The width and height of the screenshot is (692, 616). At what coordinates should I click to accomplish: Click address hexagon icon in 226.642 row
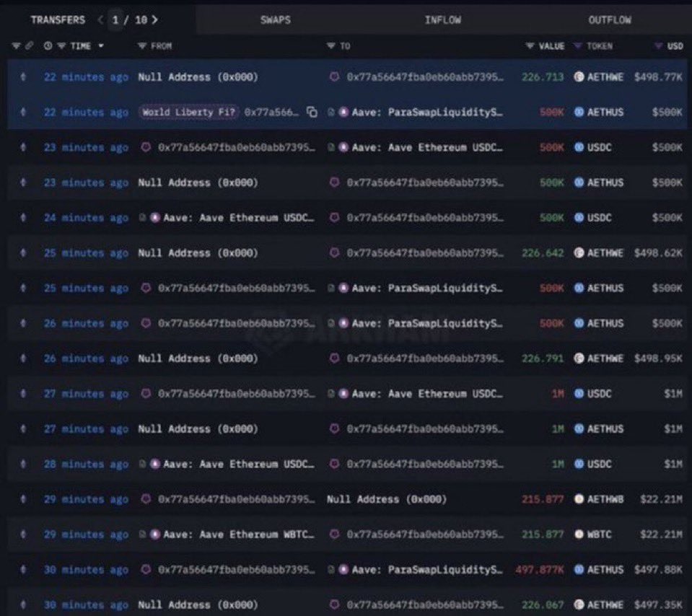click(335, 253)
